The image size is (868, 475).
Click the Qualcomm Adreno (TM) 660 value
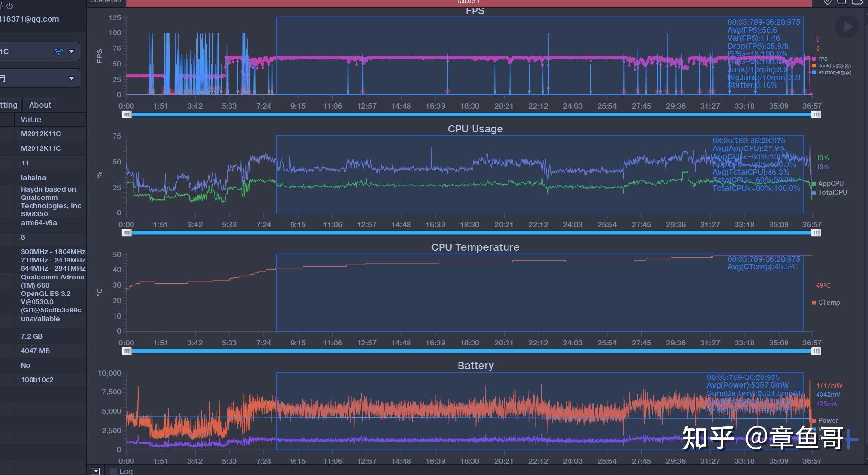tap(52, 281)
